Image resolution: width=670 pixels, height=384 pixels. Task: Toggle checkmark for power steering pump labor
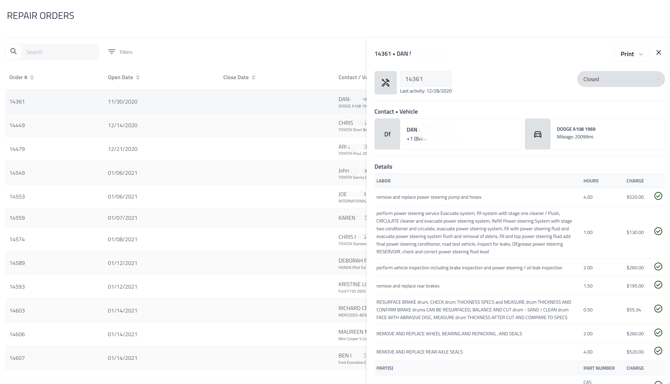click(658, 196)
